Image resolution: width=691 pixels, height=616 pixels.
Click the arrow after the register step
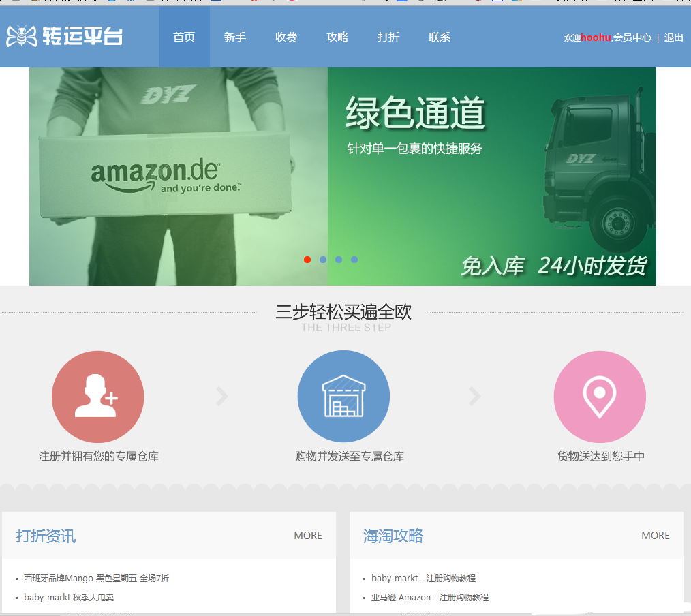[x=222, y=397]
